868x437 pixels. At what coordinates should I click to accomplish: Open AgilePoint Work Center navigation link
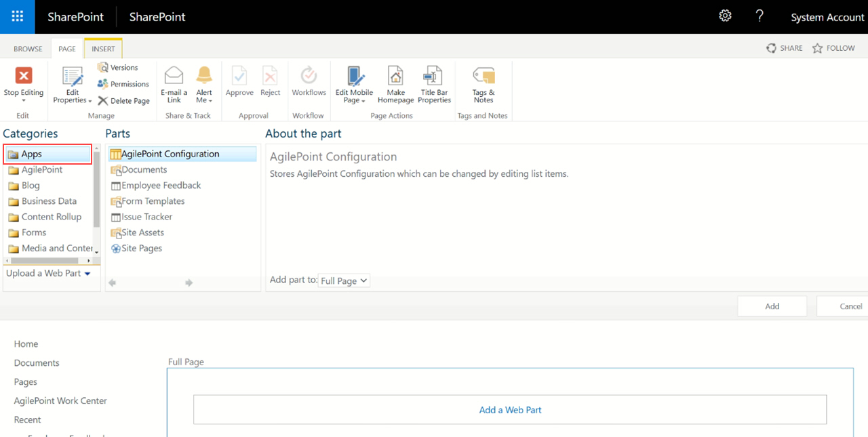[60, 400]
